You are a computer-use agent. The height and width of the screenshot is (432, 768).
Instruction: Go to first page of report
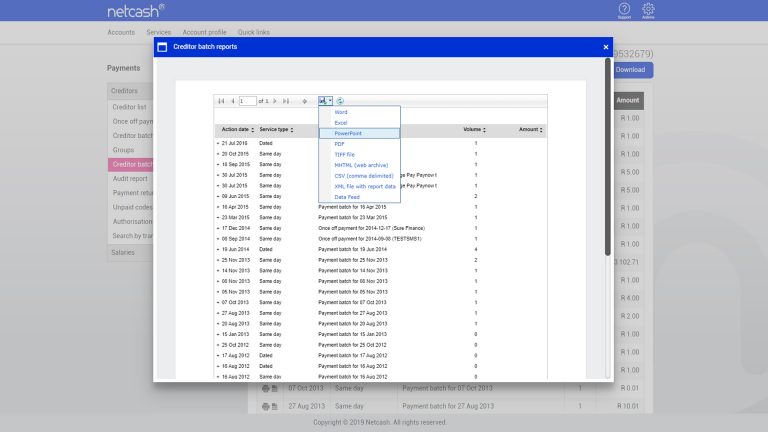coord(221,101)
